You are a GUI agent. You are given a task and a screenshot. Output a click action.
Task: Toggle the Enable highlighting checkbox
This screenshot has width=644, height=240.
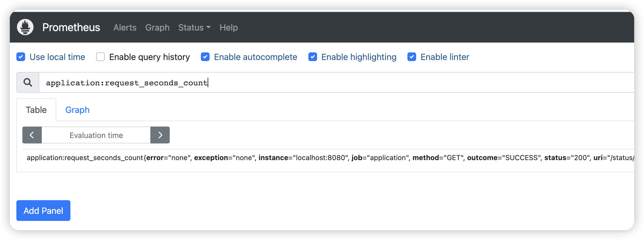[x=313, y=57]
